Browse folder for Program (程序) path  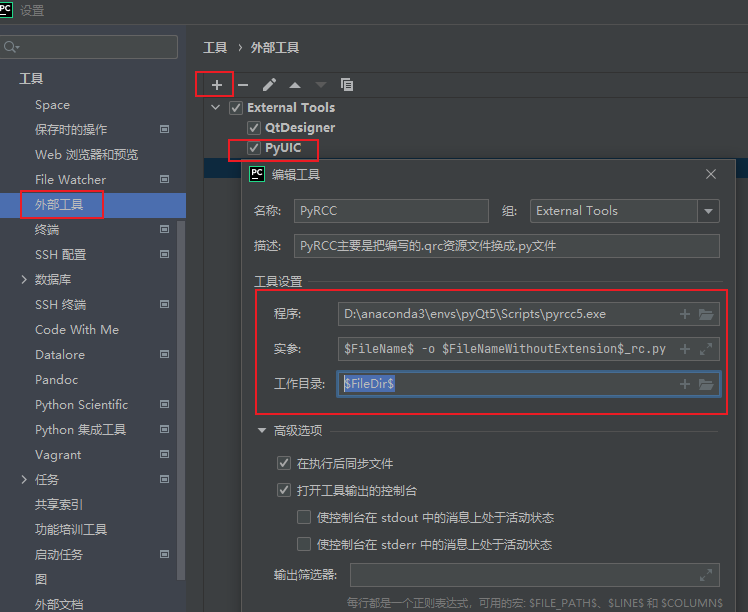tap(706, 314)
